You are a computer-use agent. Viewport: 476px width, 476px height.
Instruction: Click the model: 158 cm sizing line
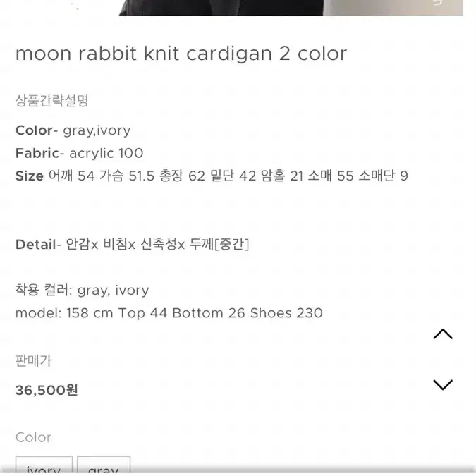(169, 313)
